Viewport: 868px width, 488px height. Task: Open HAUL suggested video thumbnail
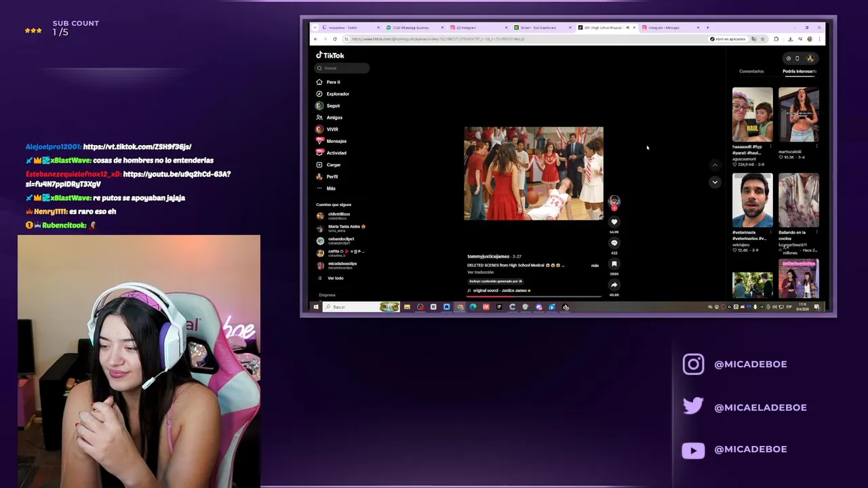point(752,115)
